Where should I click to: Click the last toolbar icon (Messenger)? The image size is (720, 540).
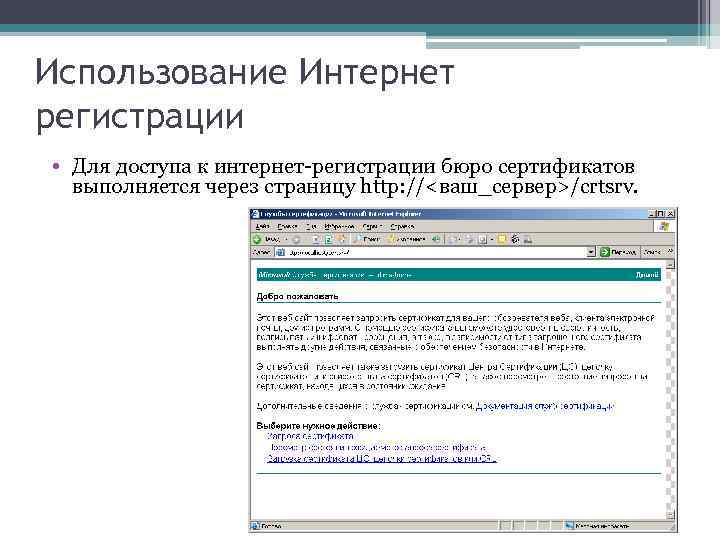528,239
